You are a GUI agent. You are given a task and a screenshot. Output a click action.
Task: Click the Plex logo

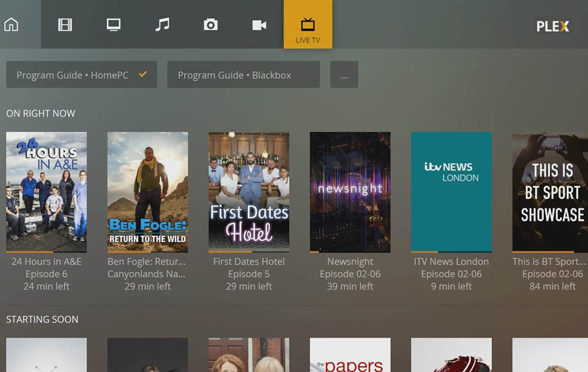553,26
